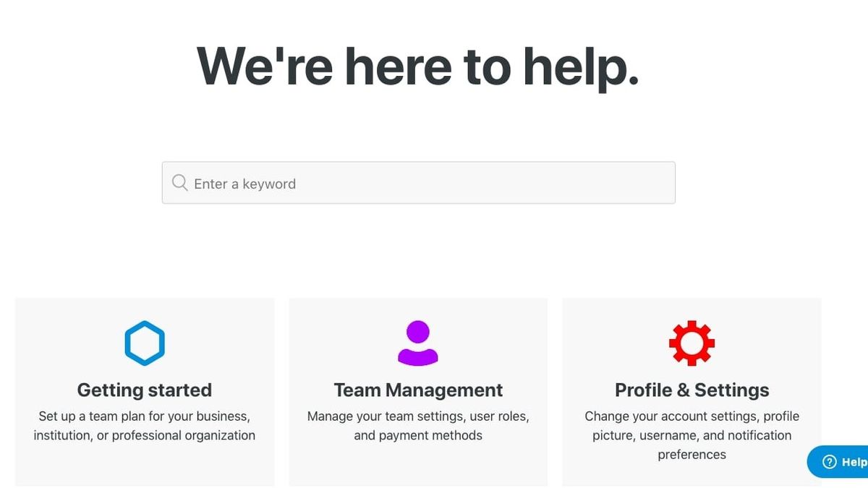868x488 pixels.
Task: Click "institution, or professional organization" text line
Action: click(x=145, y=435)
